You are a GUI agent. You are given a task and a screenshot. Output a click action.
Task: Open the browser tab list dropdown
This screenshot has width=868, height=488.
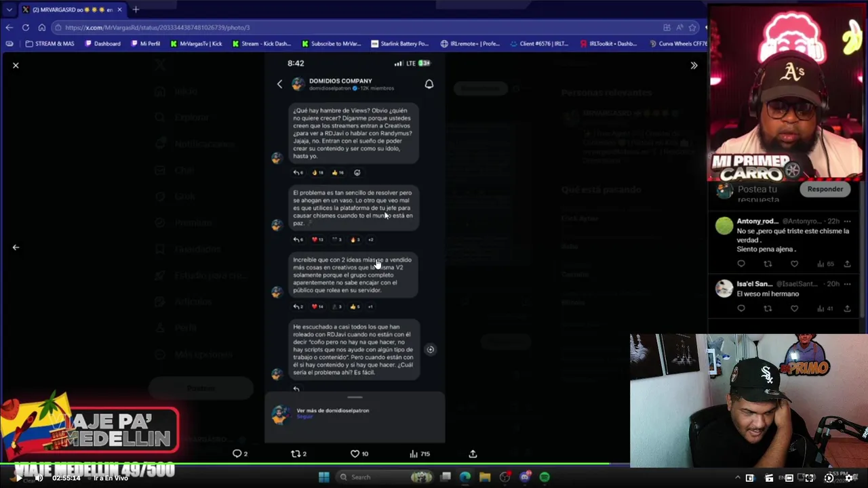pos(9,9)
